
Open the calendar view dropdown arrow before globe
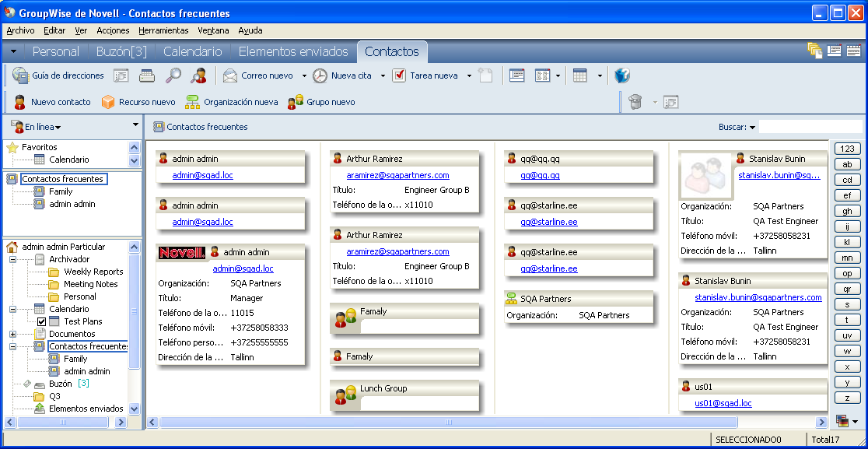point(600,75)
